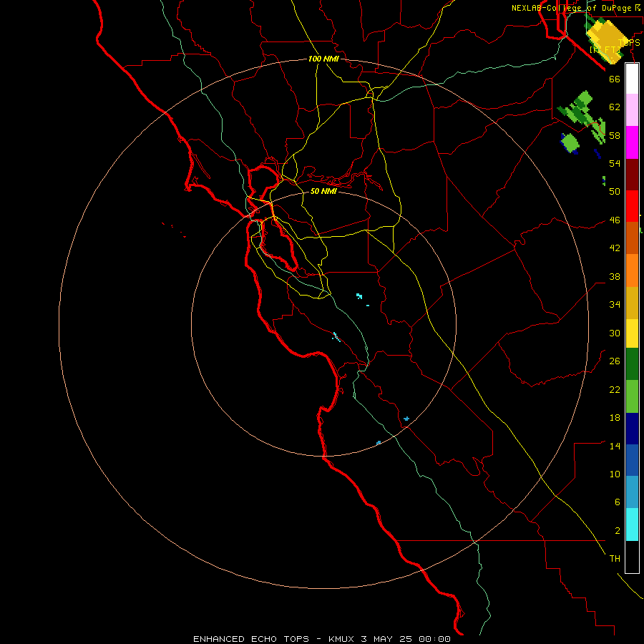Click the '58' legend value

615,135
